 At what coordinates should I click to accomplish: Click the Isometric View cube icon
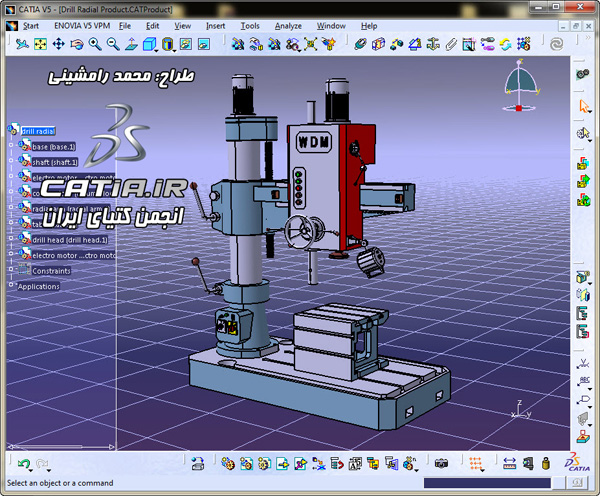point(149,44)
